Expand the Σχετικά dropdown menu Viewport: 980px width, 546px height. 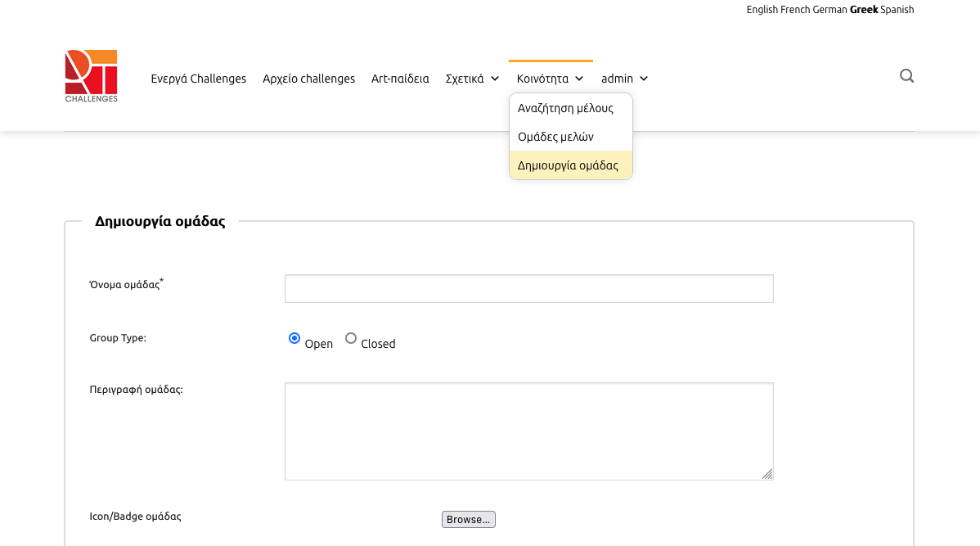pyautogui.click(x=472, y=79)
